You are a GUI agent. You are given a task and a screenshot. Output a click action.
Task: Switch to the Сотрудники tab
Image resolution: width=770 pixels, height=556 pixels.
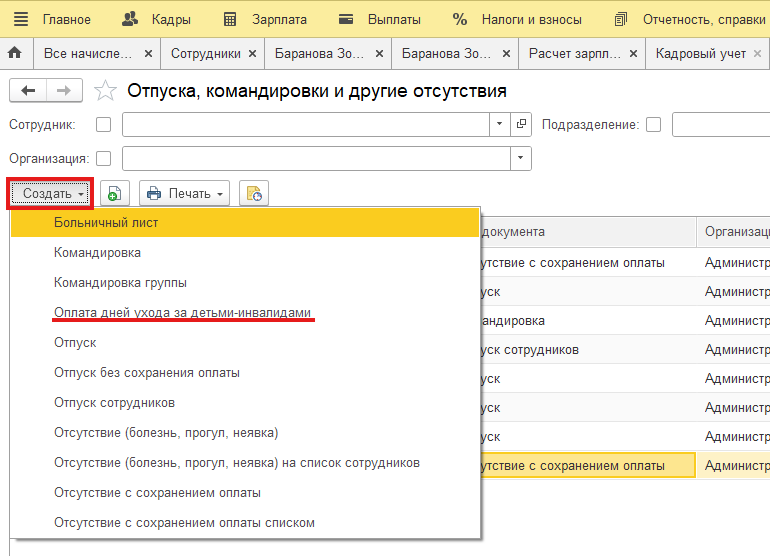(206, 54)
